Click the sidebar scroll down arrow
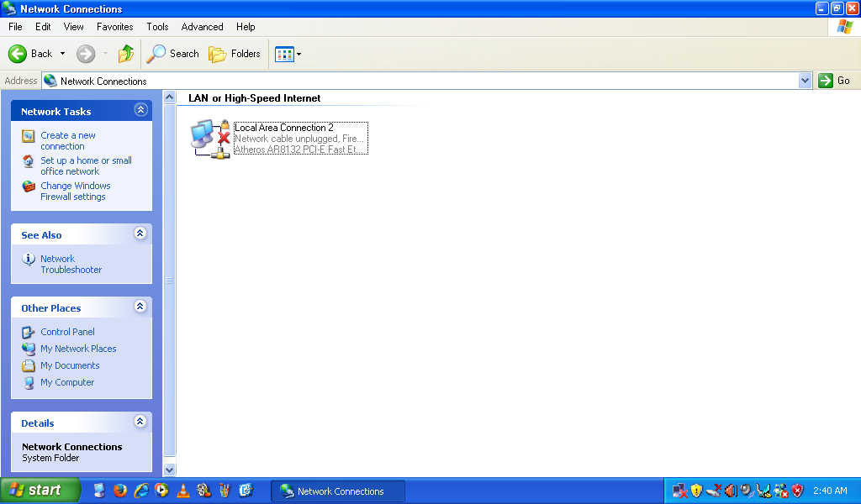 coord(170,470)
